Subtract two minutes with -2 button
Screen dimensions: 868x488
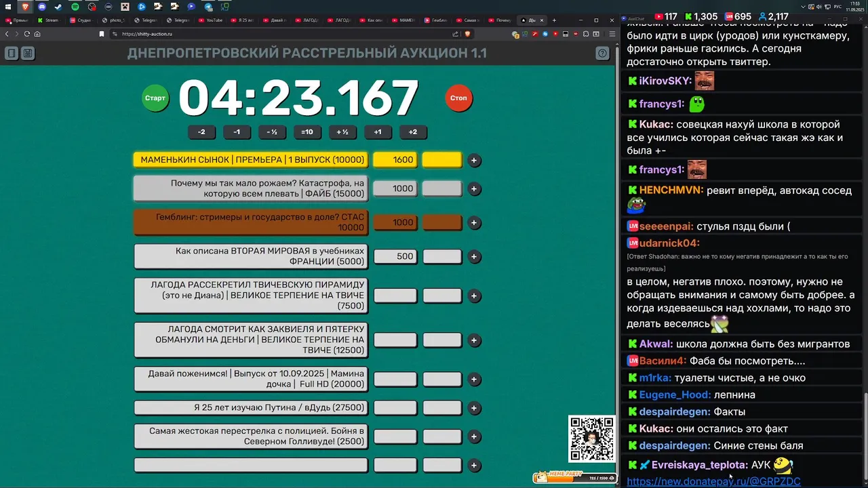[x=201, y=132]
